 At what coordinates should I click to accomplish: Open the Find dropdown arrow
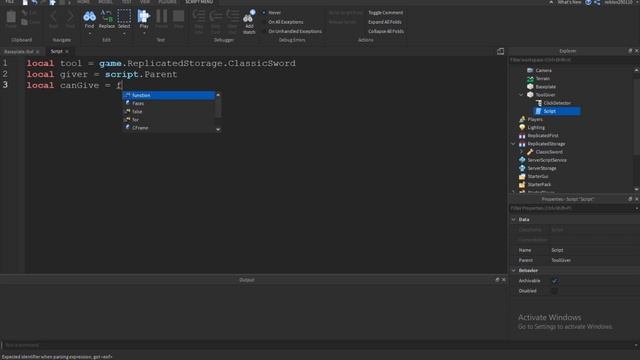(89, 33)
